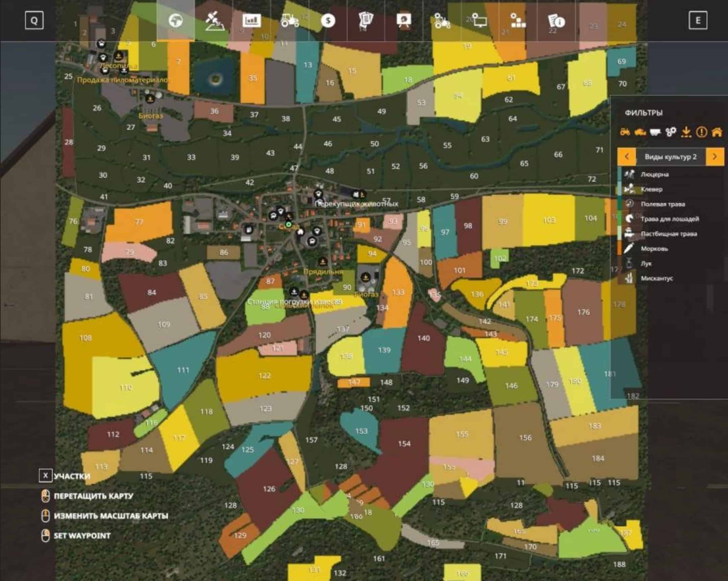
Task: Toggle the tractor vehicles map filter
Action: coord(625,132)
